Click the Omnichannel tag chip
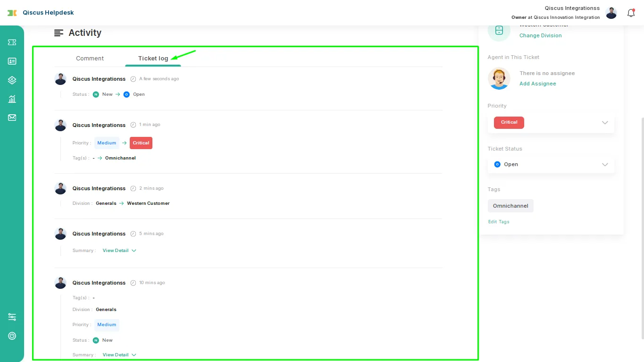 510,206
